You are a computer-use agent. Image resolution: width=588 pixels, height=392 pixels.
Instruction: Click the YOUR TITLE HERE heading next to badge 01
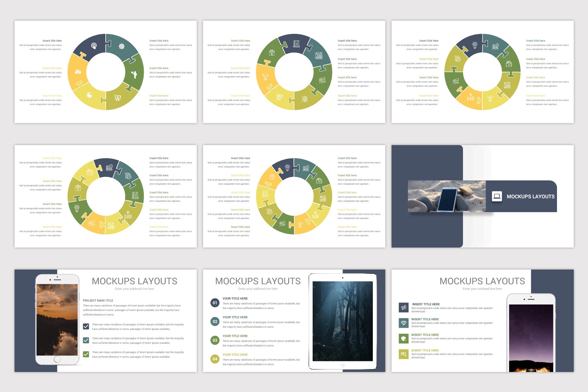click(x=235, y=298)
